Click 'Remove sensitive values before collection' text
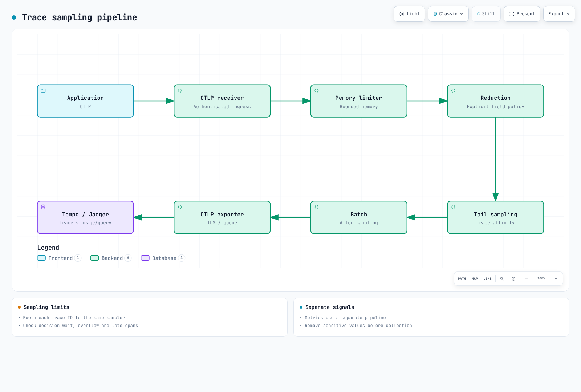This screenshot has width=581, height=392. (358, 326)
